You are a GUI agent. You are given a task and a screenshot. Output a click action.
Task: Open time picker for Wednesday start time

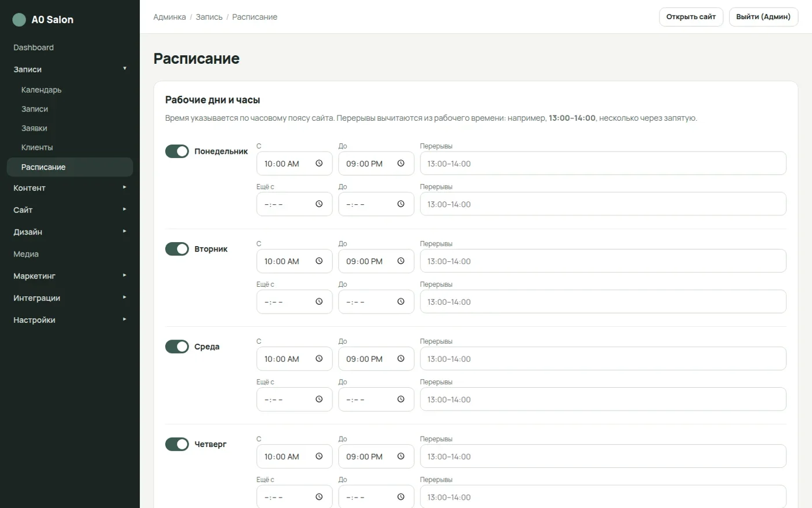pyautogui.click(x=319, y=359)
